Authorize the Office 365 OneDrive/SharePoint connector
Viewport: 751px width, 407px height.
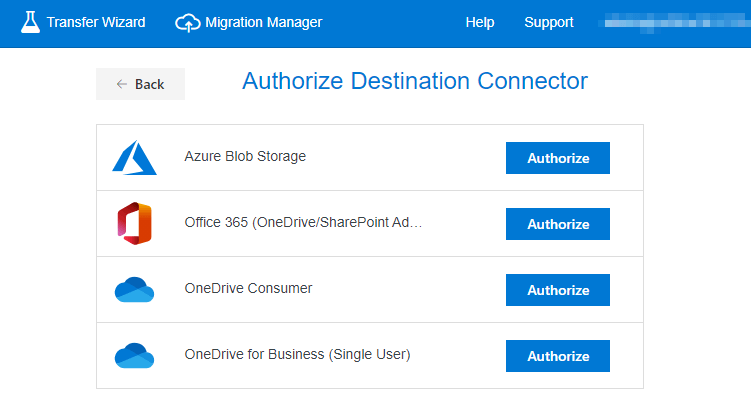point(558,224)
